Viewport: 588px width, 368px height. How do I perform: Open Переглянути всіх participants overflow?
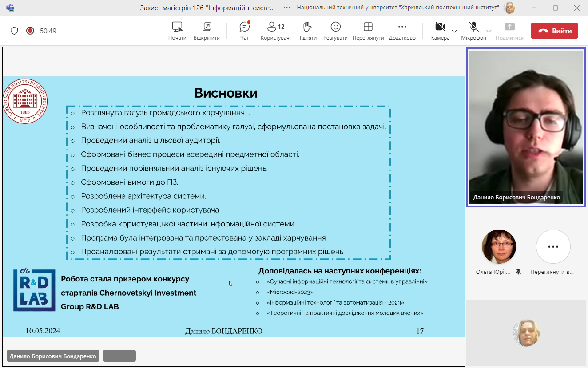pyautogui.click(x=553, y=247)
